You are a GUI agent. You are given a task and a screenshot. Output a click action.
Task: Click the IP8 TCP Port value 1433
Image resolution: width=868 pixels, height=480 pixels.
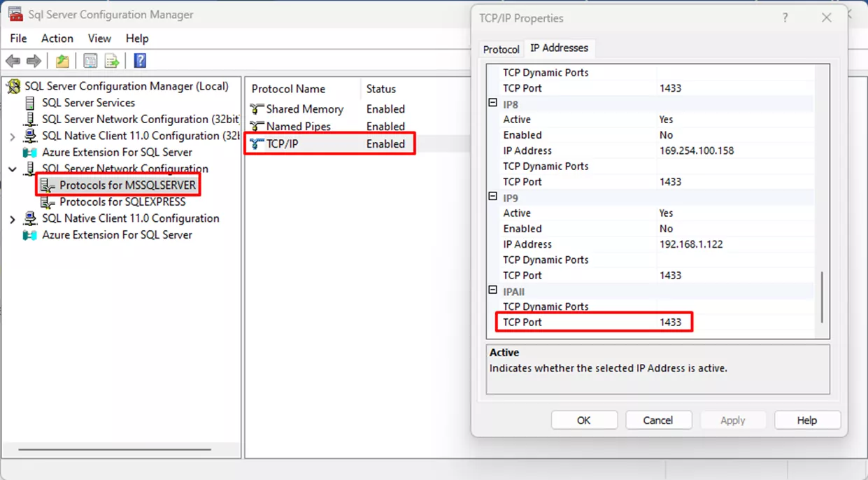click(670, 182)
